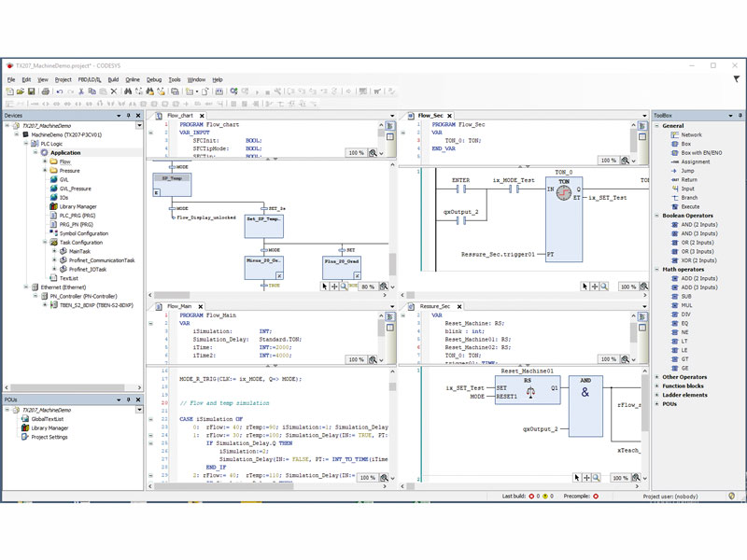Expand the Function blocks ToolBox category
747x560 pixels.
point(656,385)
